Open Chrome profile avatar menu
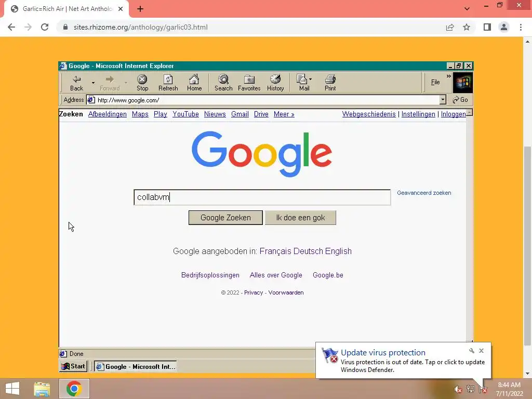Viewport: 532px width, 399px height. [504, 27]
